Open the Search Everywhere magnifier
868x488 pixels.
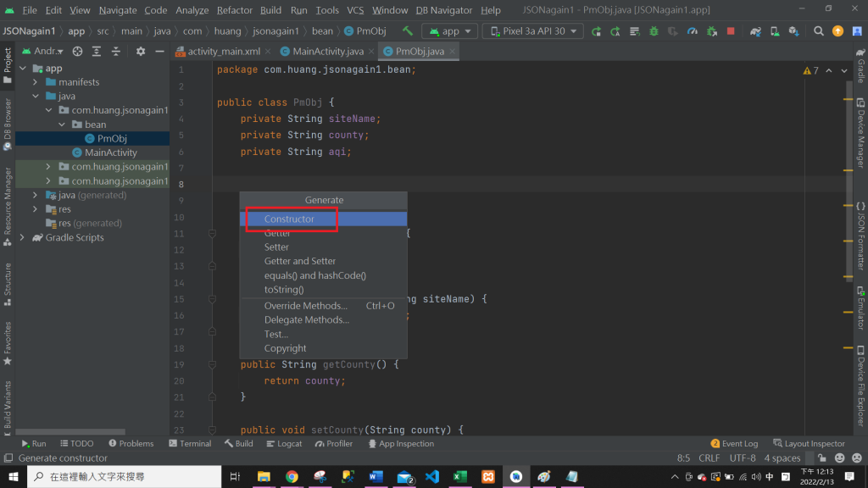tap(818, 31)
